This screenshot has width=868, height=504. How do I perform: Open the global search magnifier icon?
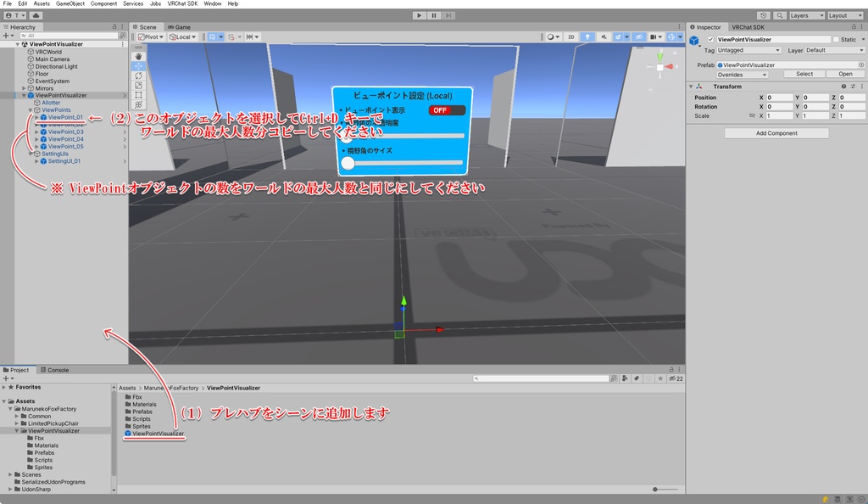coord(780,15)
